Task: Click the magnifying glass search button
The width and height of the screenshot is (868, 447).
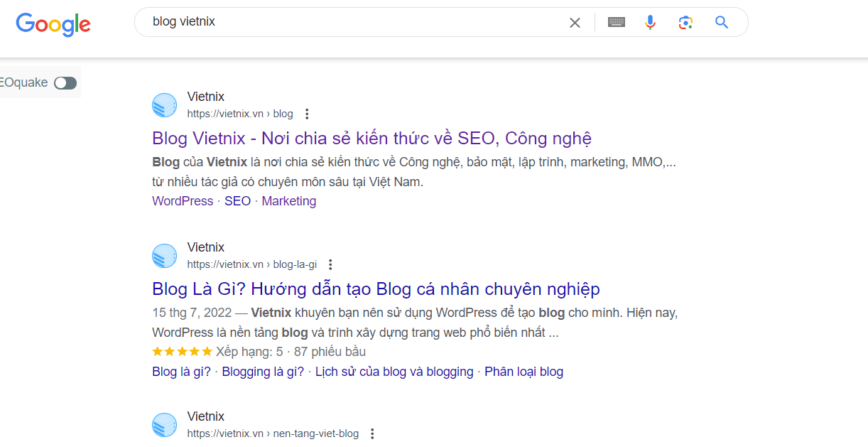Action: [x=722, y=23]
